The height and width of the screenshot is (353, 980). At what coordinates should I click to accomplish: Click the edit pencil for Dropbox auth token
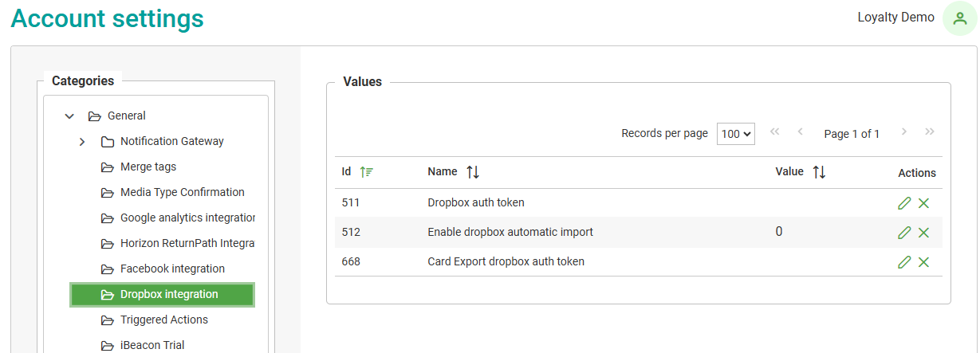coord(903,203)
